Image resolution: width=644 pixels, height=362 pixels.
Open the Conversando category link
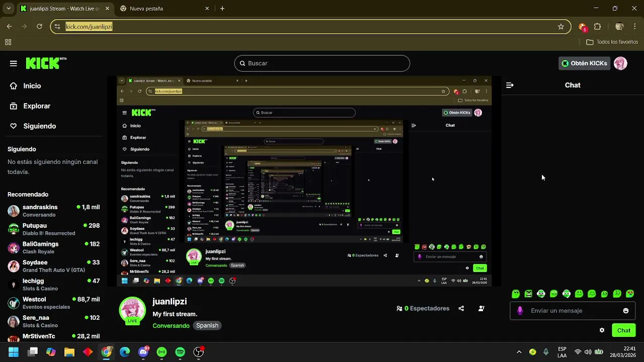pyautogui.click(x=171, y=326)
